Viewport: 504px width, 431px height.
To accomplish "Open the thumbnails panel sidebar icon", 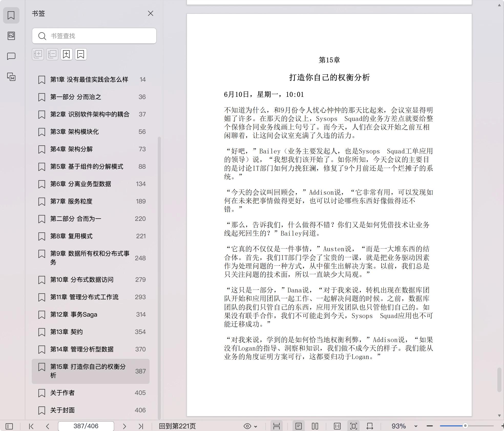I will 11,36.
